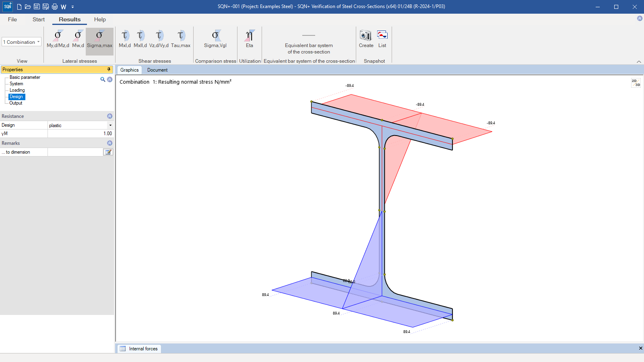Click the γM value field

click(x=80, y=134)
